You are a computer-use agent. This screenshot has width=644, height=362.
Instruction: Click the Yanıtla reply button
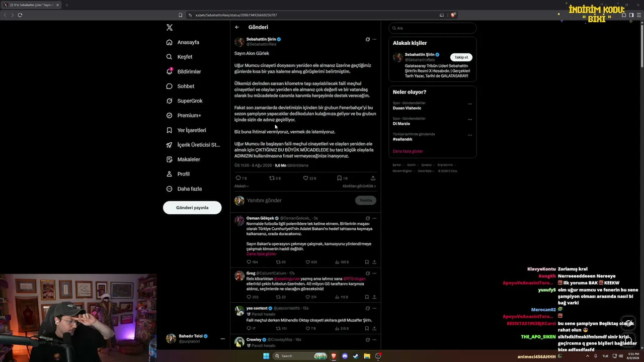366,200
